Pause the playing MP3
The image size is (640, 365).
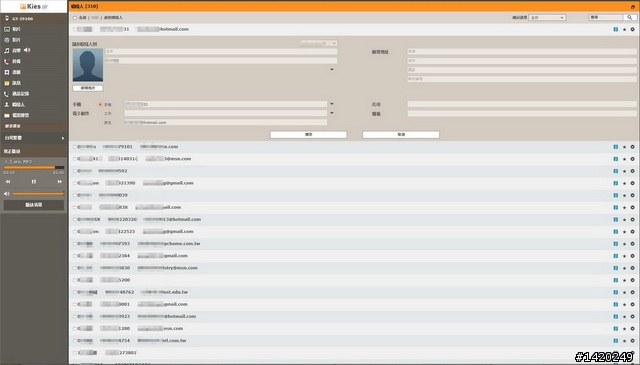pos(34,182)
